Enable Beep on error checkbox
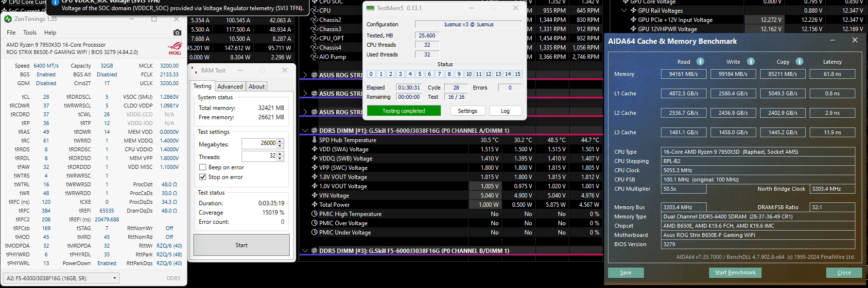868x288 pixels. tap(203, 167)
